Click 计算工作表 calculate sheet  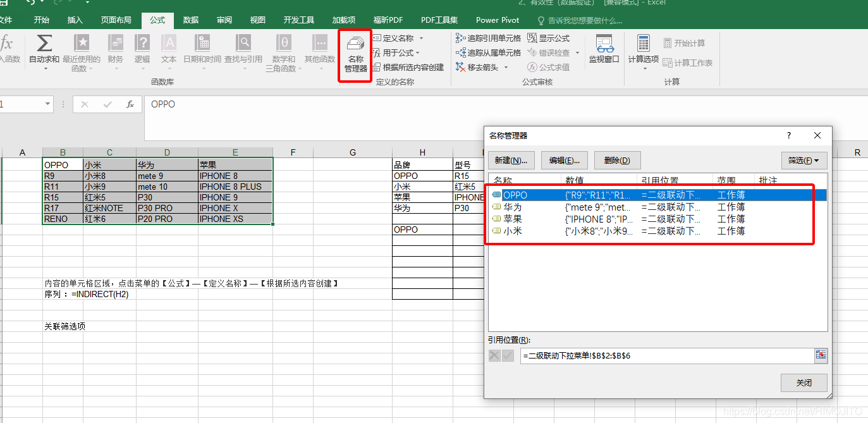point(688,63)
